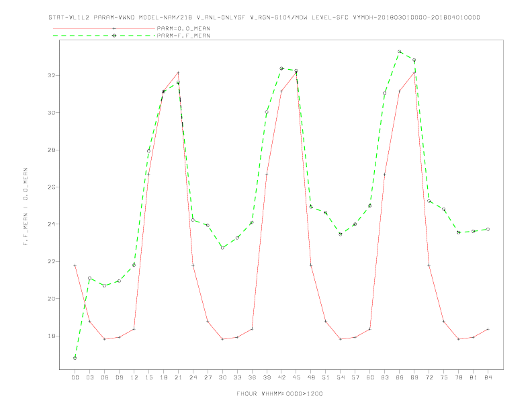
Task: Click x-axis forecast hour label 39
Action: pos(267,377)
